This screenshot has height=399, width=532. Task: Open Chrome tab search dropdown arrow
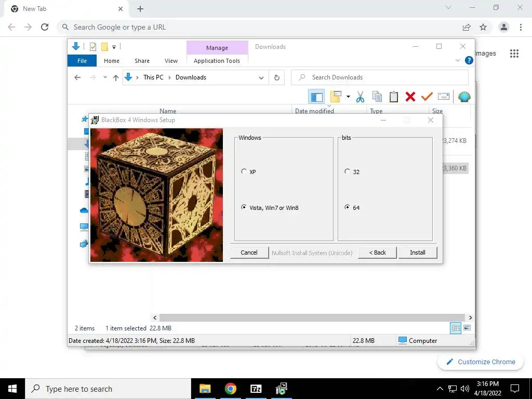point(448,7)
